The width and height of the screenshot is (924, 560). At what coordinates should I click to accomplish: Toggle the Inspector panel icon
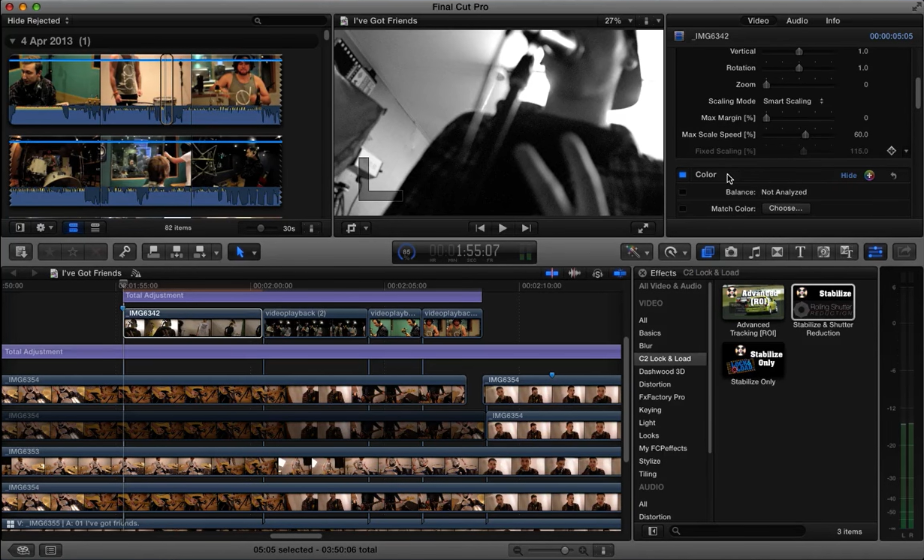pos(874,252)
